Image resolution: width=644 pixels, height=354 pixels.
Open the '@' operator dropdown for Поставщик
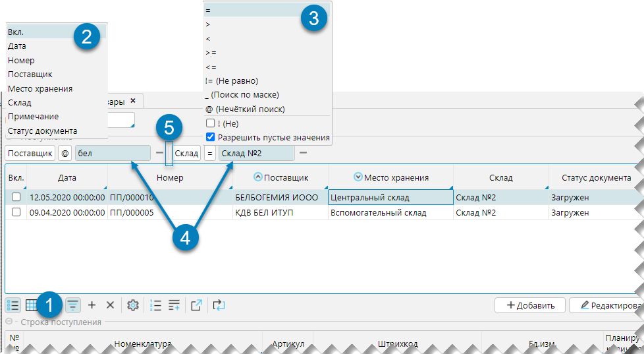coord(65,154)
